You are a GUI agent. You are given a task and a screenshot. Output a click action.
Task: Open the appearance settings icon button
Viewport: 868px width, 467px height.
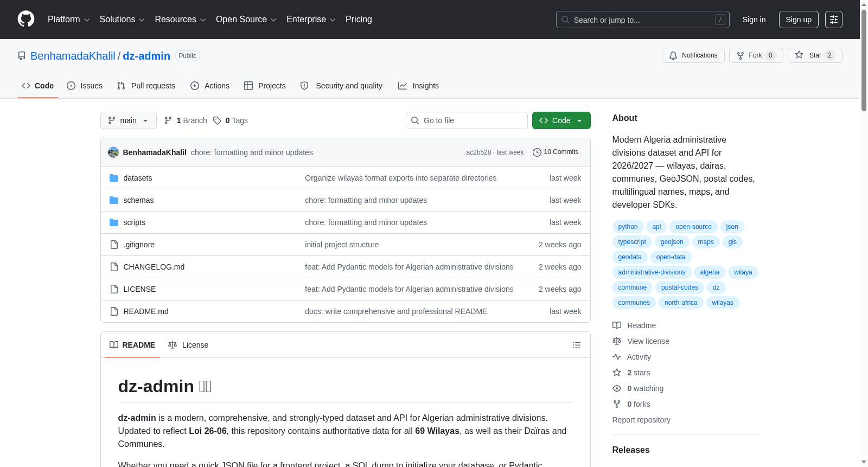point(834,20)
